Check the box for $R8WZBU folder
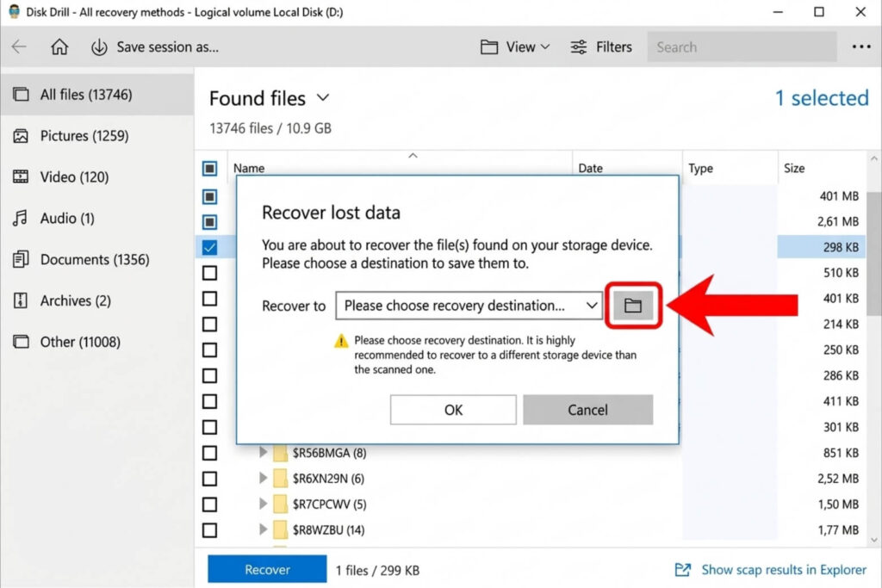The image size is (882, 588). 209,530
